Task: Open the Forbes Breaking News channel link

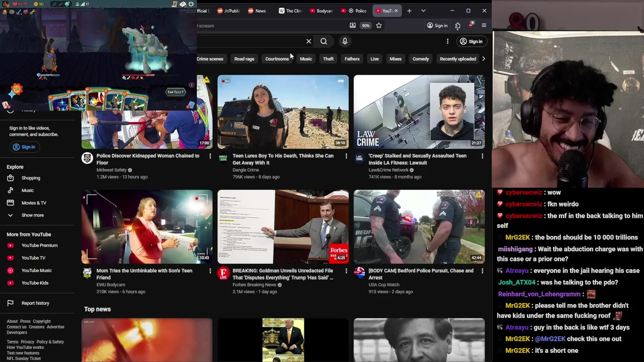Action: [254, 285]
